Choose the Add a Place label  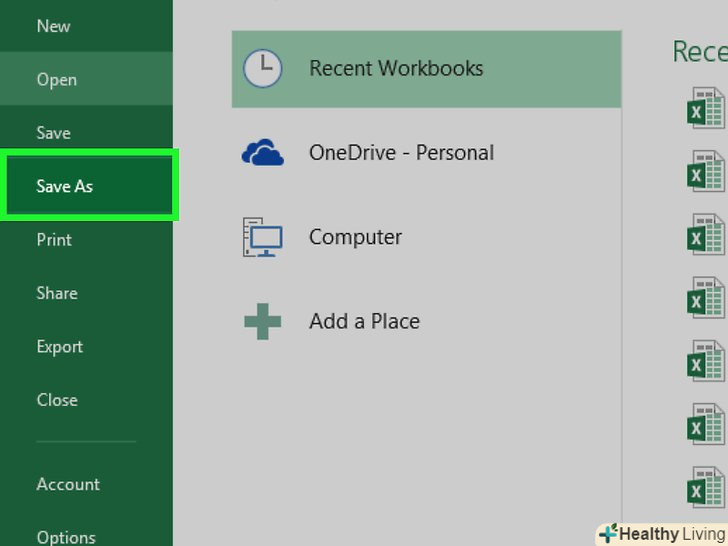(x=364, y=321)
